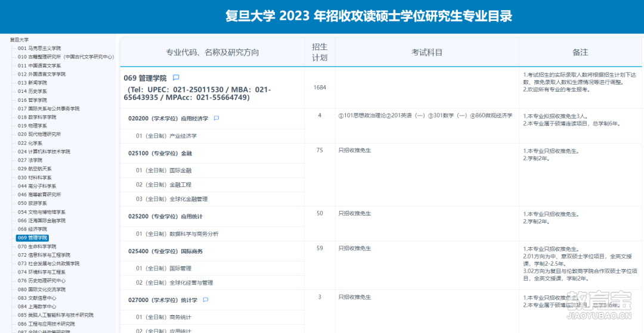Screen dimensions: 644x333
Task: Choose 011 中国语言文学系
Action: [39, 66]
